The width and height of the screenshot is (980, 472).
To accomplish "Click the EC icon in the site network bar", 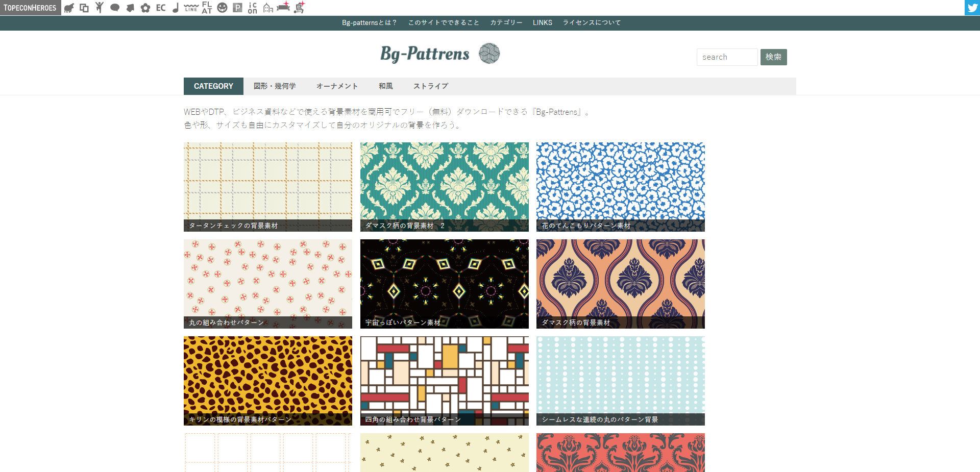I will coord(160,8).
